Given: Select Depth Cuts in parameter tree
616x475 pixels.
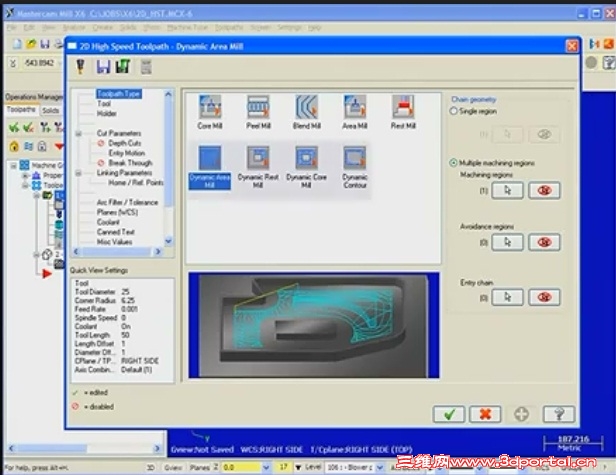Looking at the screenshot, I should 125,143.
